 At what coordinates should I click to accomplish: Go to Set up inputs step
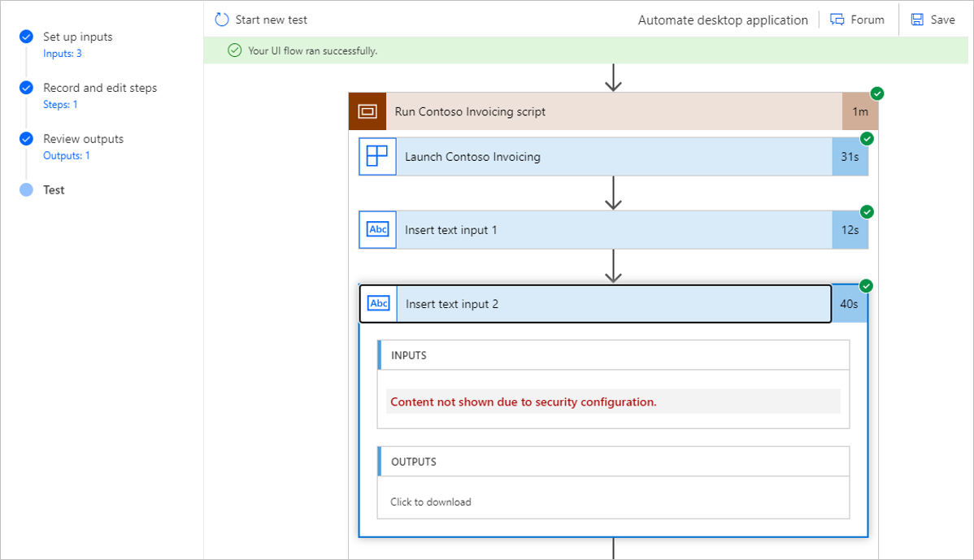(78, 37)
